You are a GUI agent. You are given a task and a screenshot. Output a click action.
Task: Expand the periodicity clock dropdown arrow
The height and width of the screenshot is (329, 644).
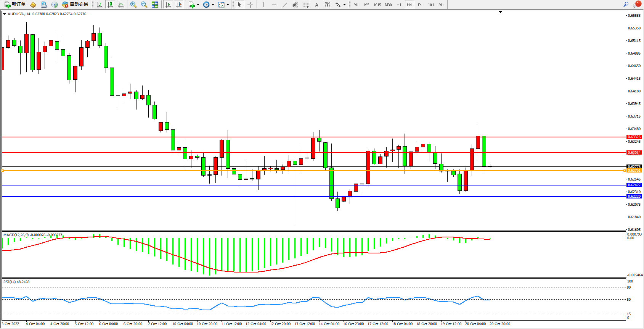click(x=213, y=5)
